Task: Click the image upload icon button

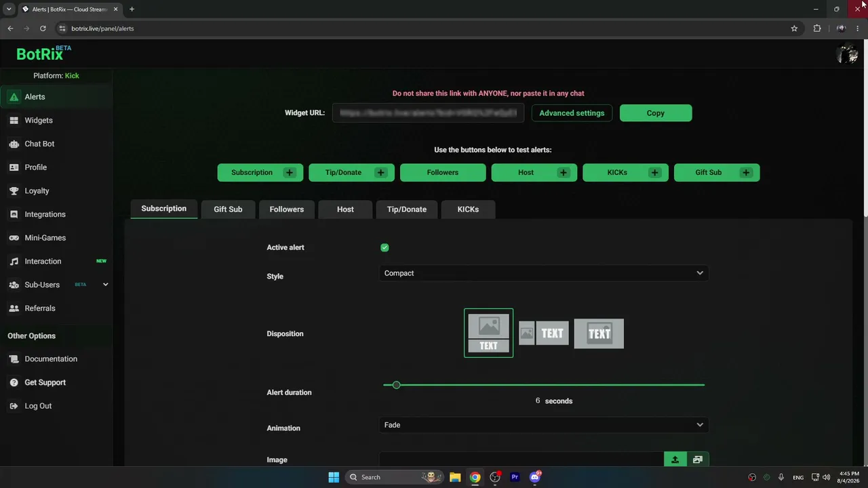Action: (x=675, y=460)
